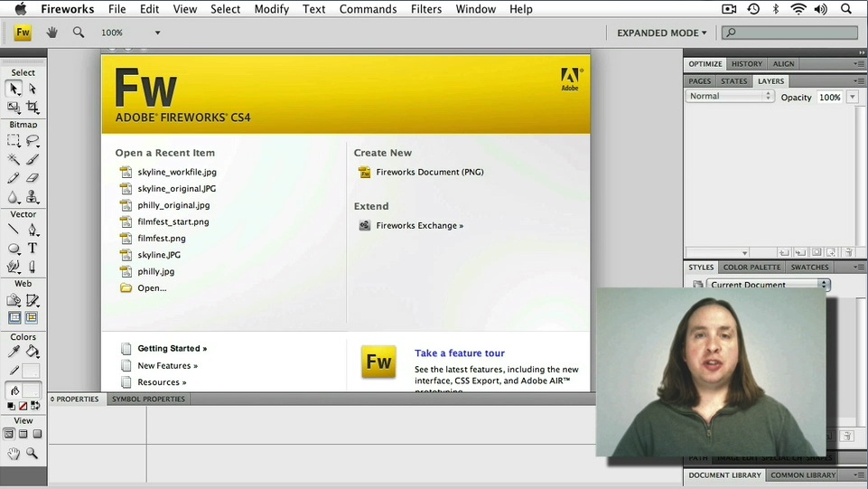
Task: Select the Pointer tool
Action: click(x=14, y=89)
